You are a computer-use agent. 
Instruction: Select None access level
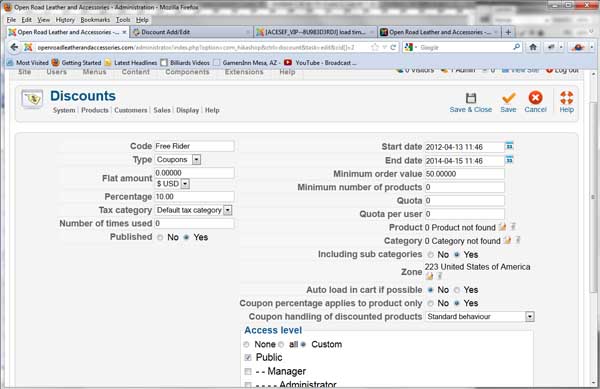246,345
